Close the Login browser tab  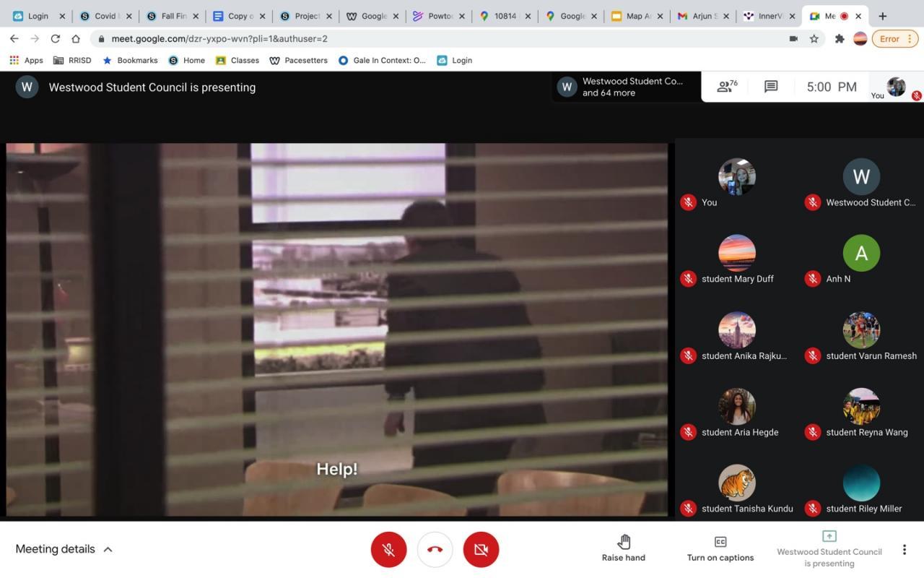[x=62, y=16]
